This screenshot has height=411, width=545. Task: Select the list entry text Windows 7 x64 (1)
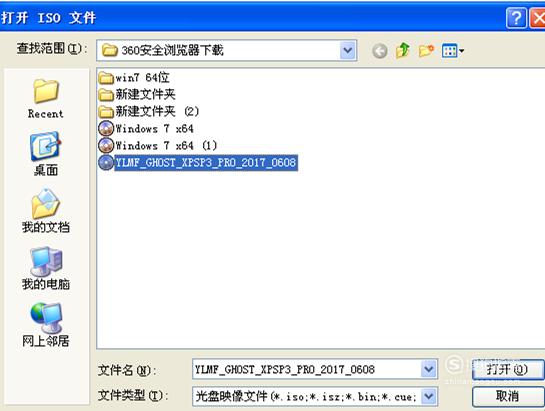166,145
